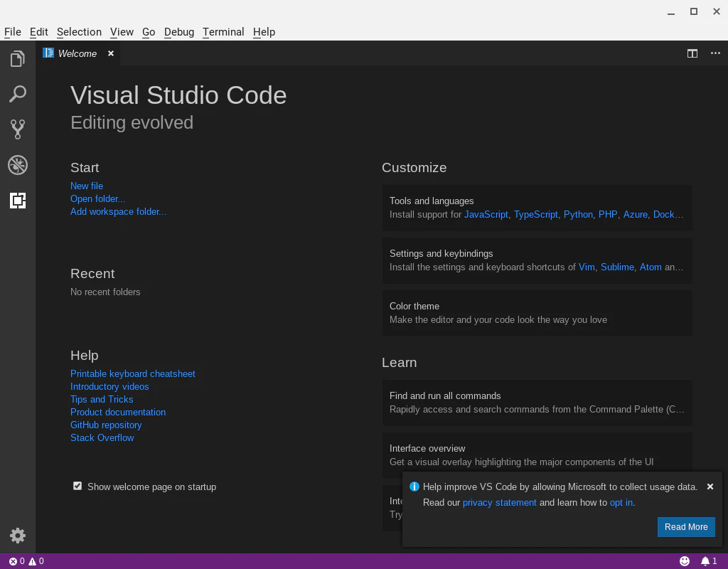728x569 pixels.
Task: Open the Help menu
Action: (x=264, y=31)
